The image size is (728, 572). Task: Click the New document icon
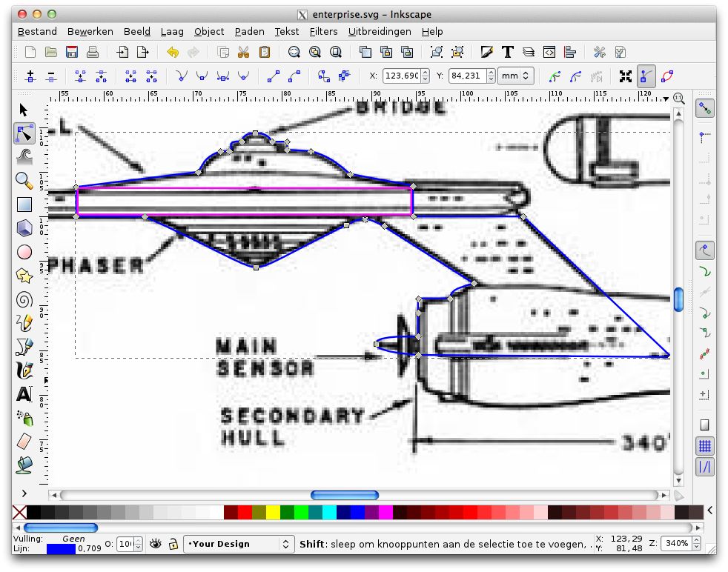pos(30,52)
